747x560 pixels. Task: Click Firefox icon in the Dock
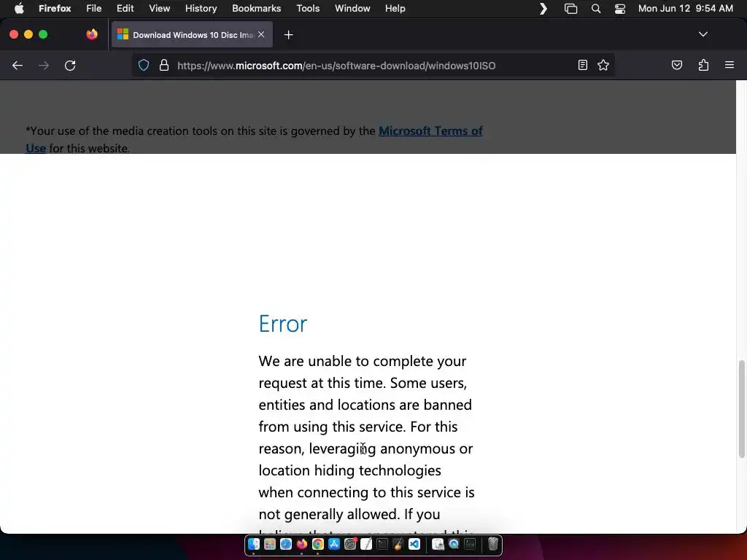[x=301, y=544]
